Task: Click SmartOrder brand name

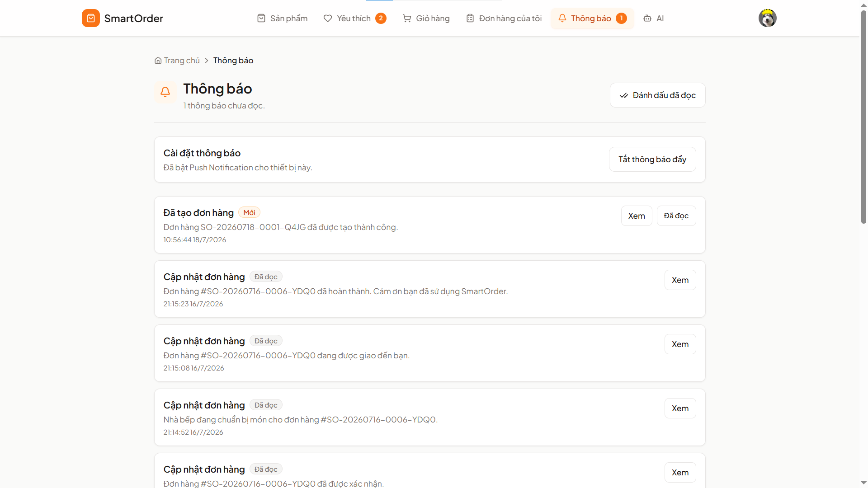Action: pyautogui.click(x=134, y=19)
